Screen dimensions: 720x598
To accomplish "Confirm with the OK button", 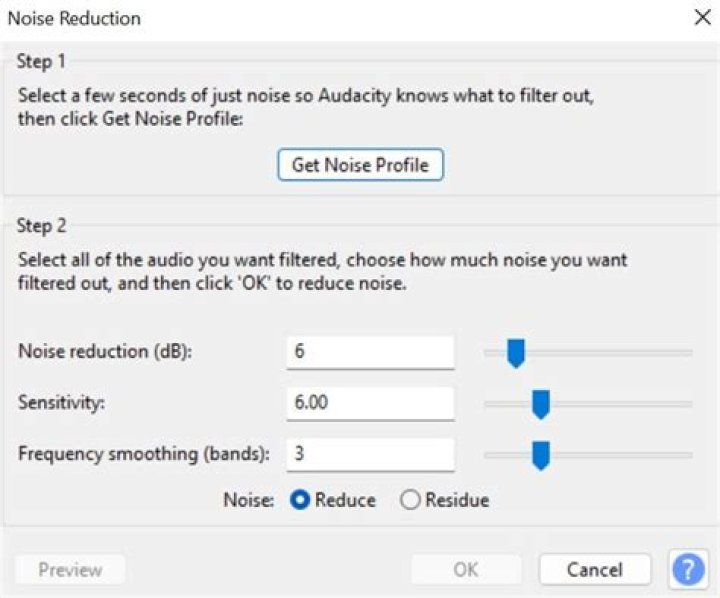I will point(466,570).
